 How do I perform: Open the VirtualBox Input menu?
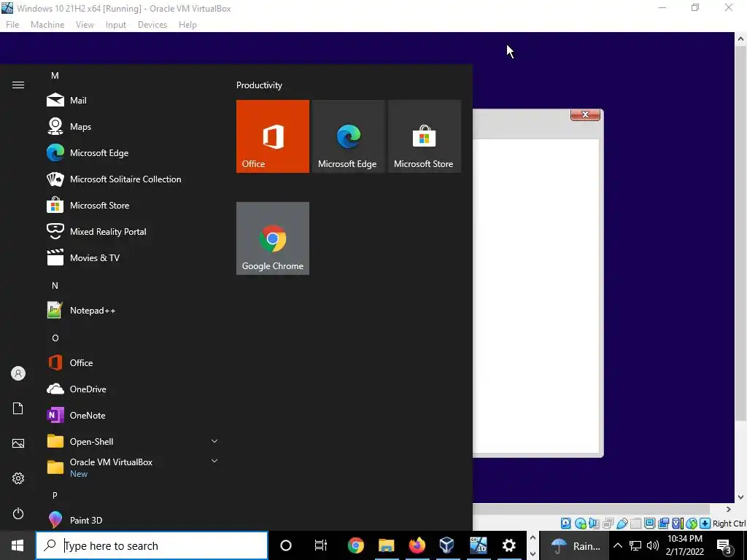pos(116,25)
